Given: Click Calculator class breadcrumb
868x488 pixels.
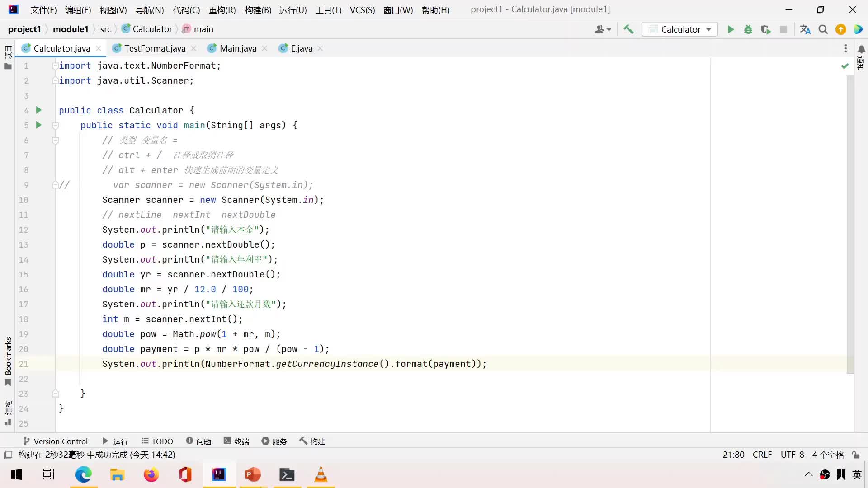Looking at the screenshot, I should pyautogui.click(x=147, y=29).
